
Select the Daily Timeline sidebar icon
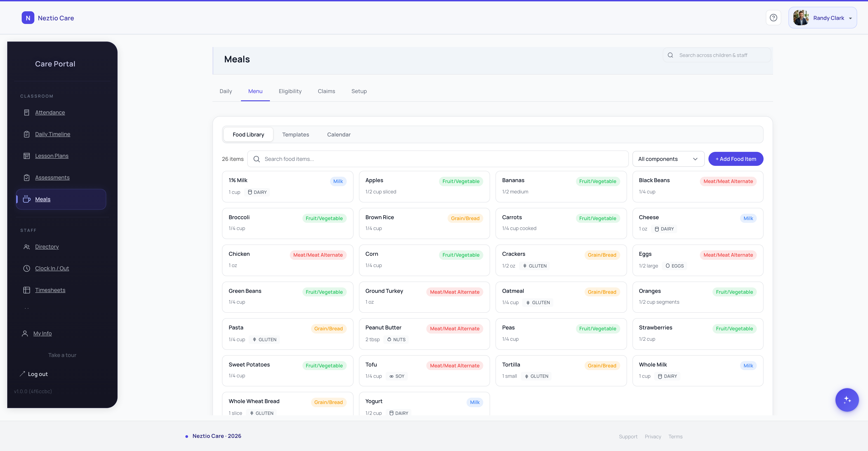click(27, 134)
